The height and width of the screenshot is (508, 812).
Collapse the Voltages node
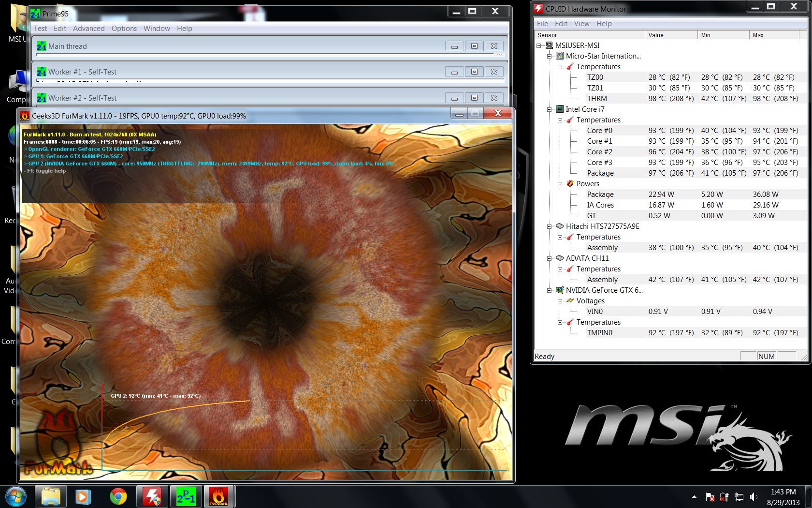point(560,301)
